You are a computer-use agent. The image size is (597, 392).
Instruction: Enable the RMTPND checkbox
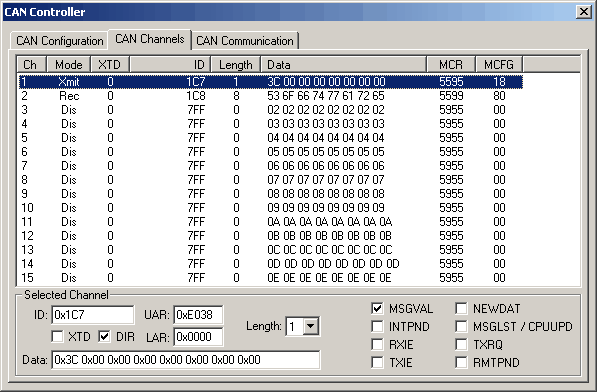461,362
